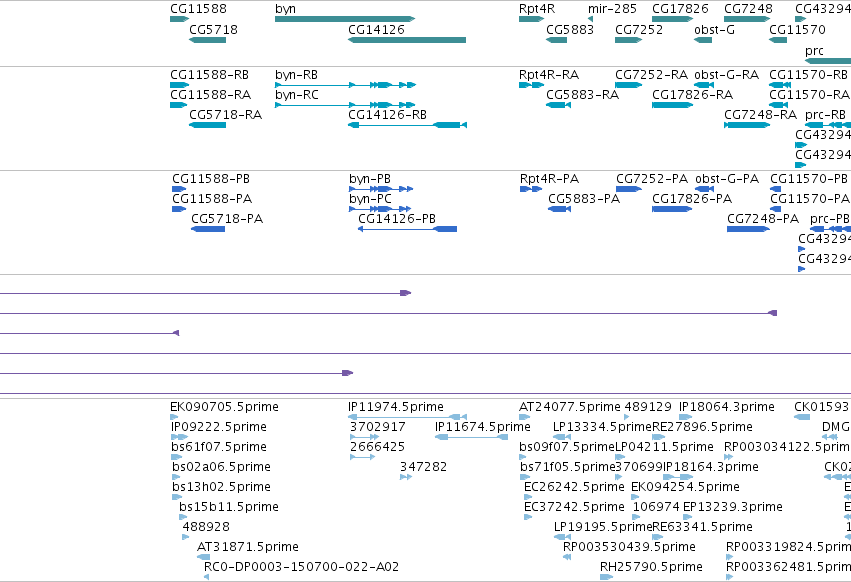Select the byn-PC protein label
The height and width of the screenshot is (582, 851).
(370, 199)
